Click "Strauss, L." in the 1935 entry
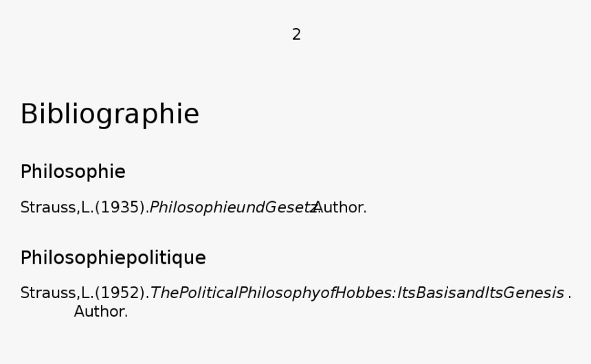 57,207
